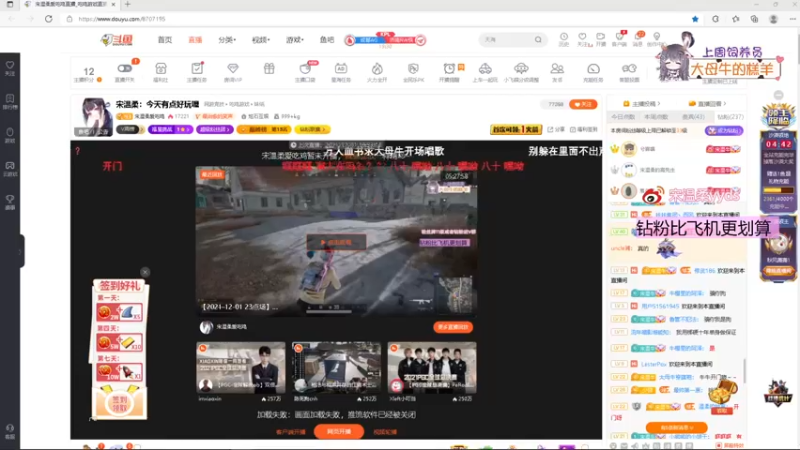This screenshot has width=800, height=450.
Task: Open the streamer tasks checklist icon
Action: tap(197, 71)
